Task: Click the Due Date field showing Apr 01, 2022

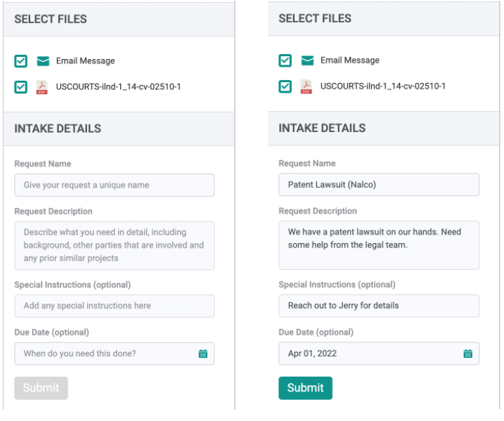Action: pyautogui.click(x=369, y=354)
